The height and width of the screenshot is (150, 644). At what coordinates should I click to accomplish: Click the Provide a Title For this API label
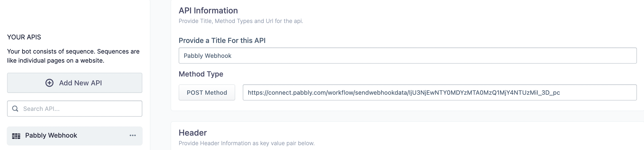[x=222, y=40]
